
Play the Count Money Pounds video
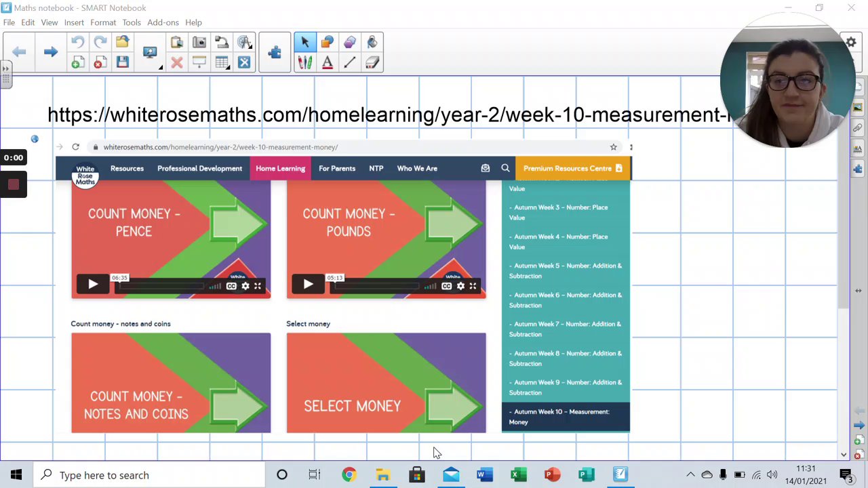[x=307, y=285]
